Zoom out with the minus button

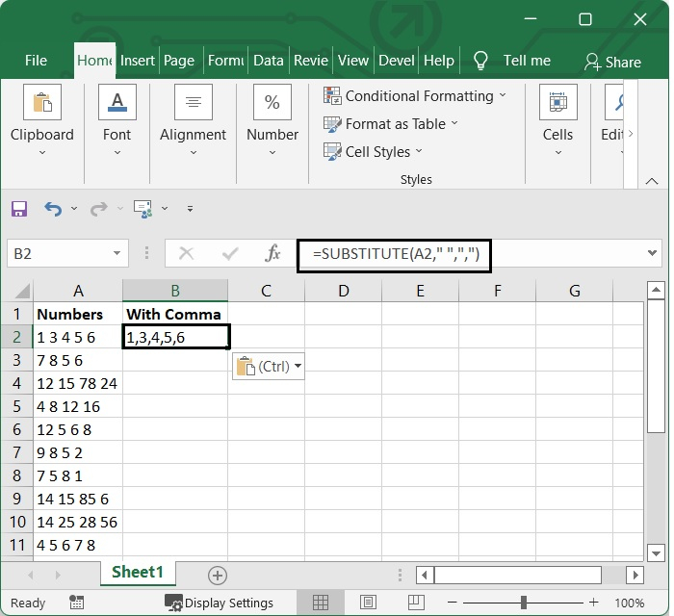453,603
